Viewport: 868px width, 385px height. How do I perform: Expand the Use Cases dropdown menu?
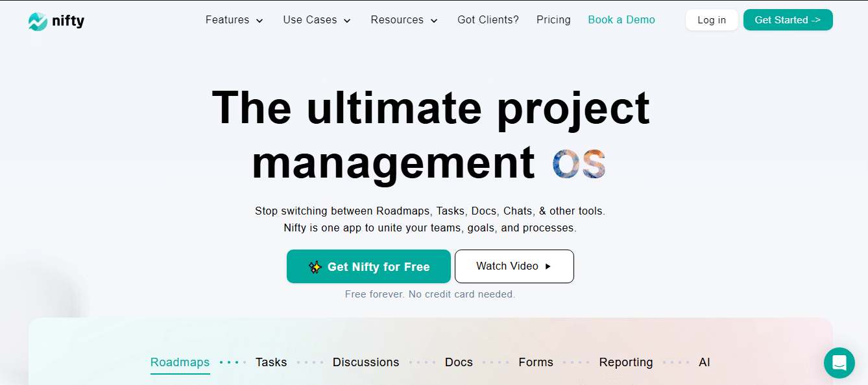point(317,20)
